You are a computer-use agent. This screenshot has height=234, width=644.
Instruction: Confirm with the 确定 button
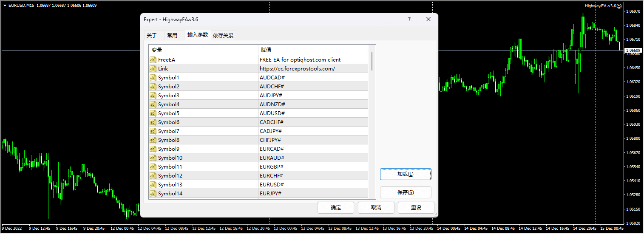pyautogui.click(x=336, y=208)
